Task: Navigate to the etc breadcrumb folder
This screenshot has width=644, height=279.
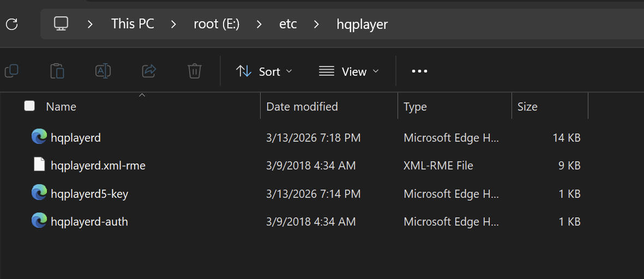Action: coord(287,24)
